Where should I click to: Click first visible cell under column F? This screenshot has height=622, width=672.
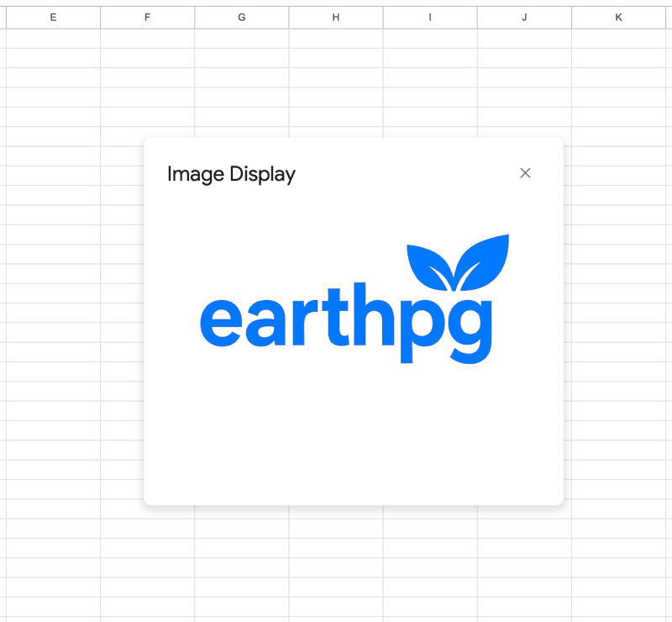148,39
